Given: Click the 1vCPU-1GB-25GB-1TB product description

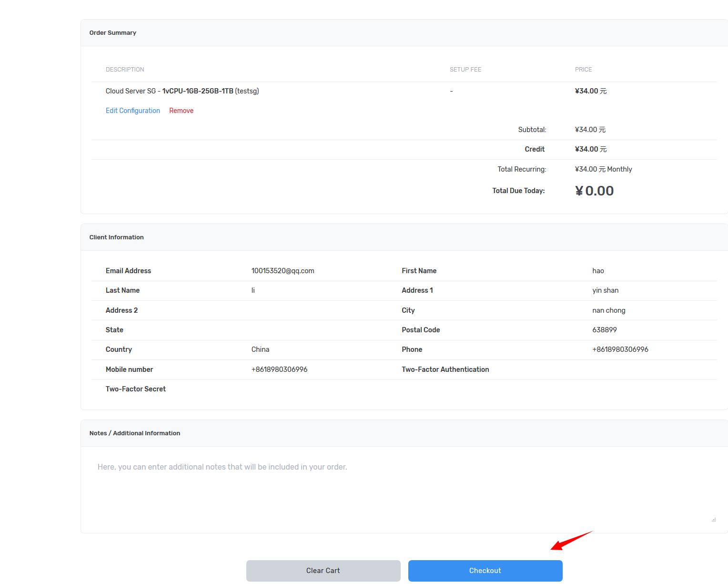Looking at the screenshot, I should (x=198, y=91).
